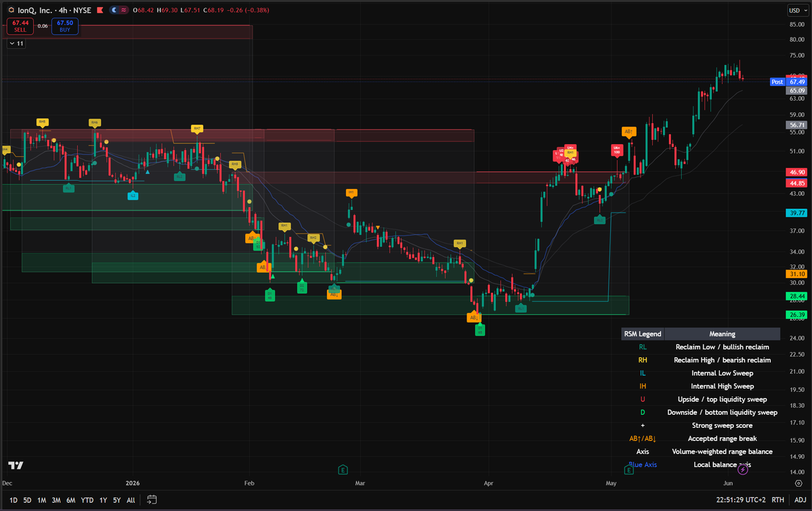Click the orange 31.10 price label

click(797, 274)
